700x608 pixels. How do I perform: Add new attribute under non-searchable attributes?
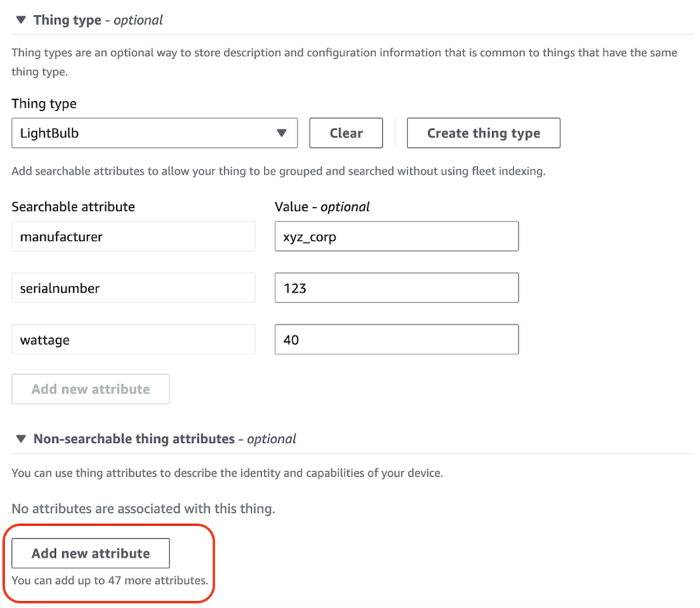[x=91, y=553]
